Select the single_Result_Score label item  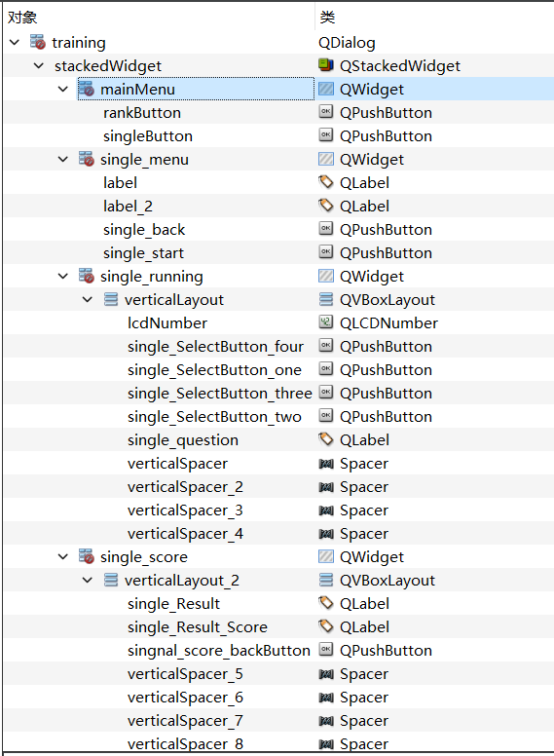pyautogui.click(x=197, y=627)
